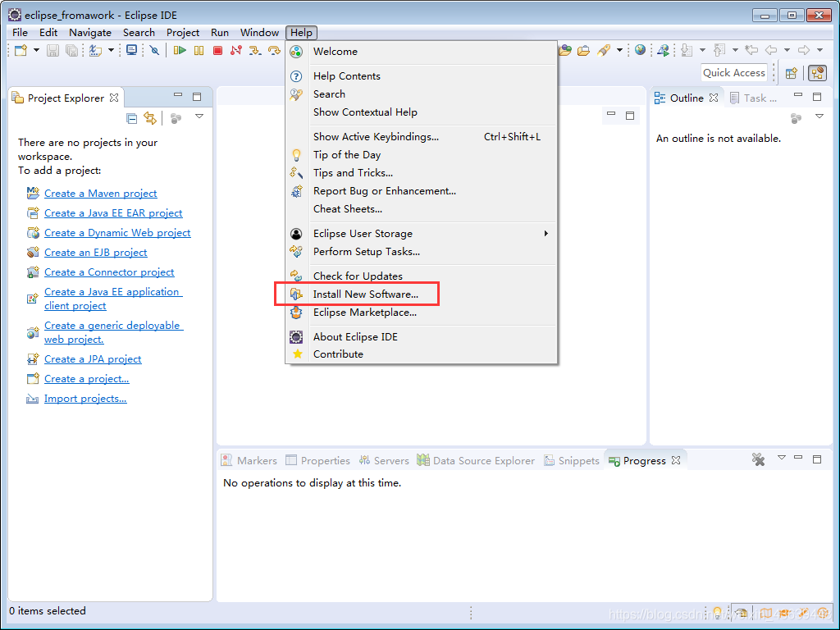Click the Last Edit Location icon
Viewport: 840px width, 630px height.
tap(751, 50)
